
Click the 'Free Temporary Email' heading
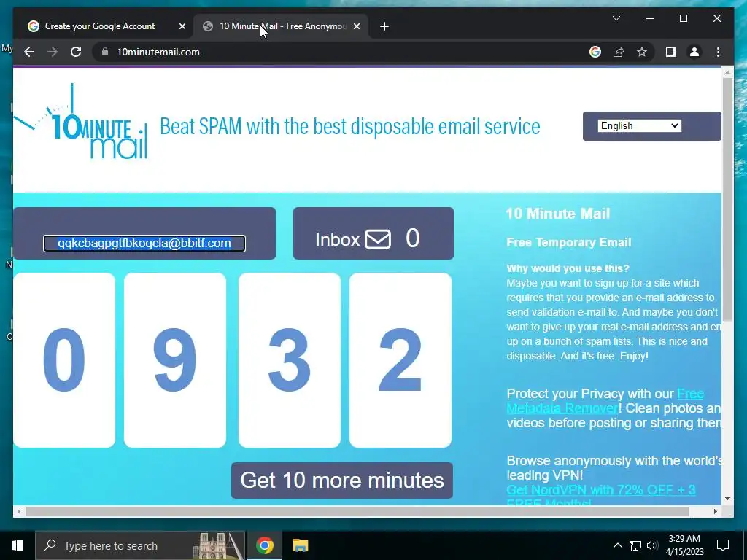point(569,242)
